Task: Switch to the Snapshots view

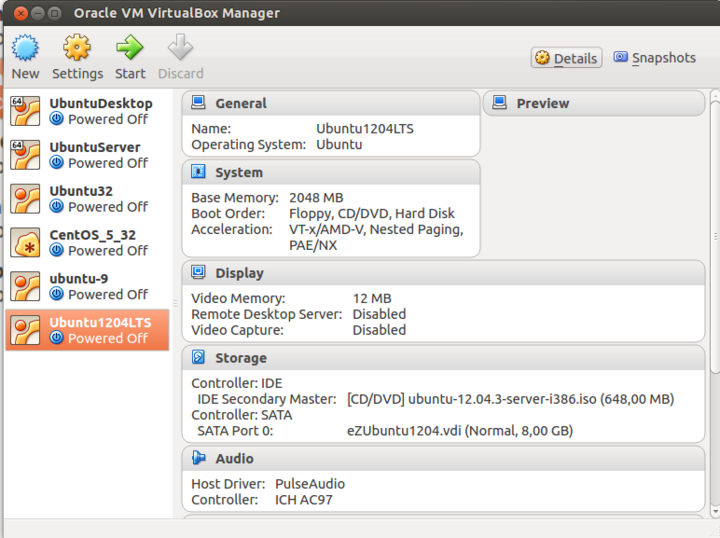Action: pyautogui.click(x=655, y=58)
